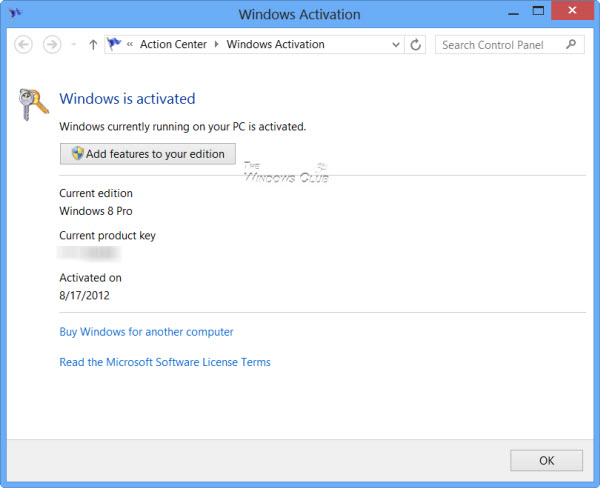Select Windows Activation in the breadcrumb

point(276,44)
